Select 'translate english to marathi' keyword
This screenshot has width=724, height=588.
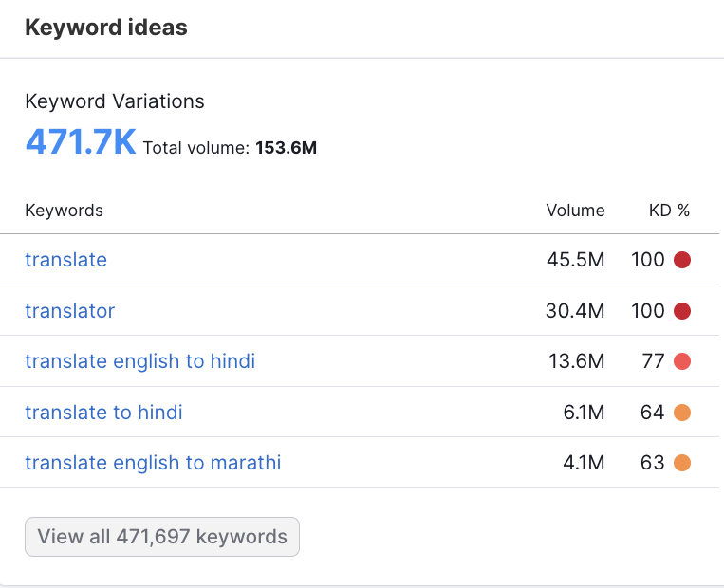point(153,463)
